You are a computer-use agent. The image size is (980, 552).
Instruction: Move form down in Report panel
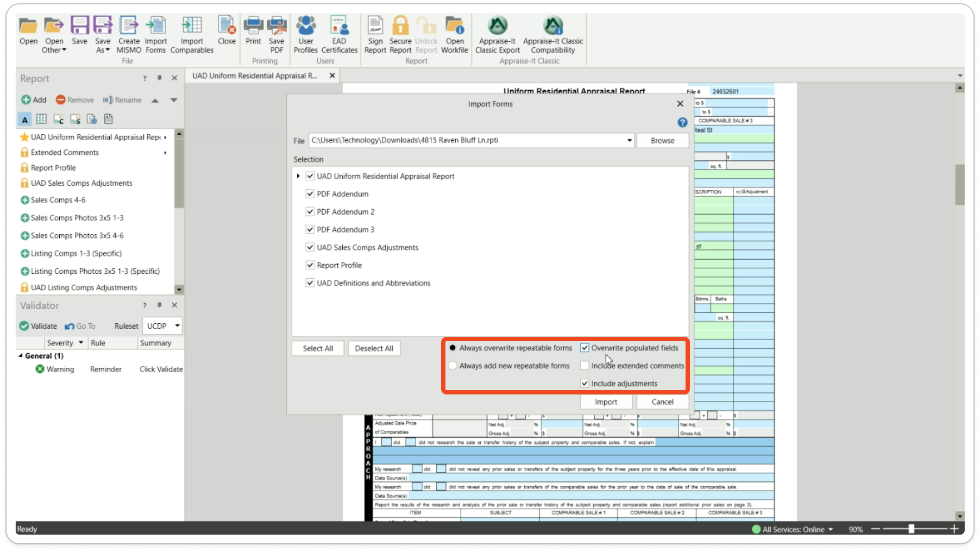coord(174,100)
